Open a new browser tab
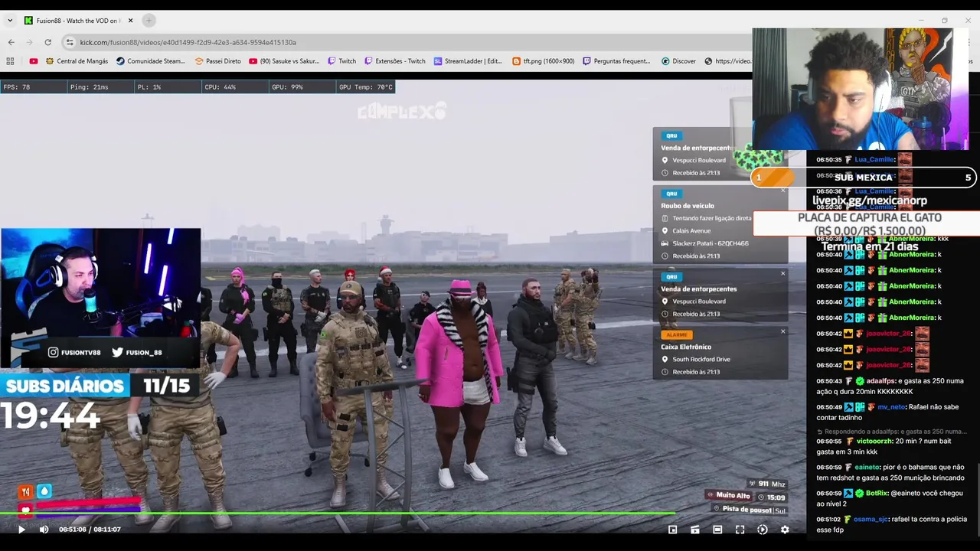Image resolution: width=980 pixels, height=551 pixels. (x=149, y=21)
